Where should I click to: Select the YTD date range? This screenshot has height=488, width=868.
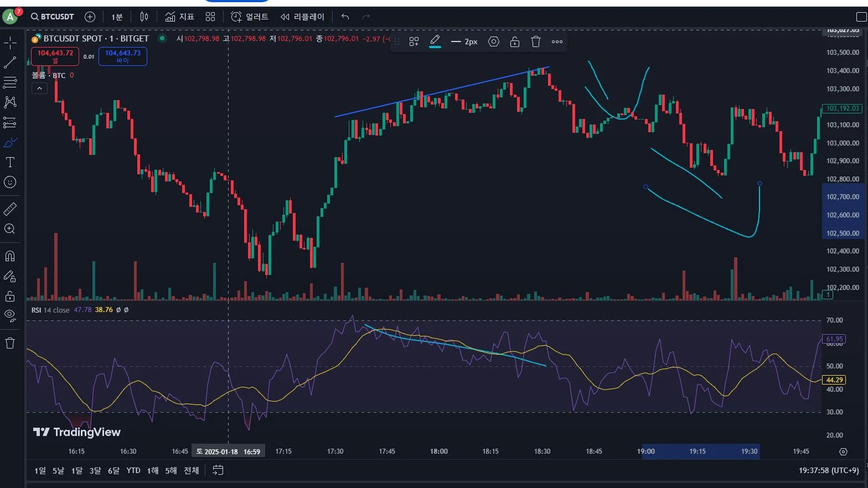(x=133, y=471)
